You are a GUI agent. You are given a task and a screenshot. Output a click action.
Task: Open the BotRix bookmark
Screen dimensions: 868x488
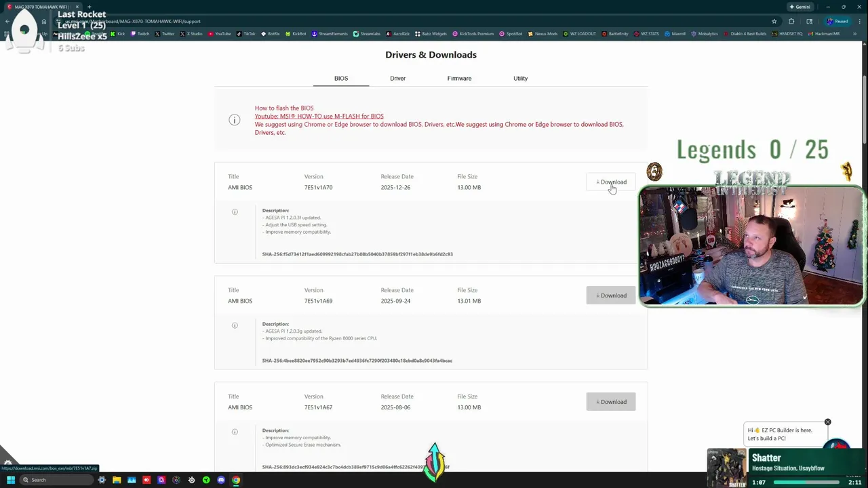[x=270, y=34]
